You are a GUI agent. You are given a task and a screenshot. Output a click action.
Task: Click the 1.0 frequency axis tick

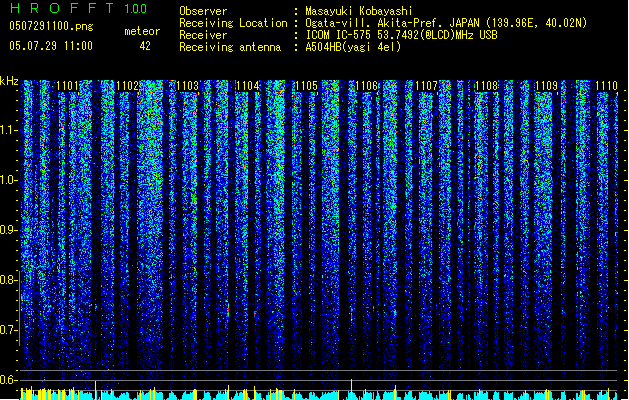(x=9, y=180)
